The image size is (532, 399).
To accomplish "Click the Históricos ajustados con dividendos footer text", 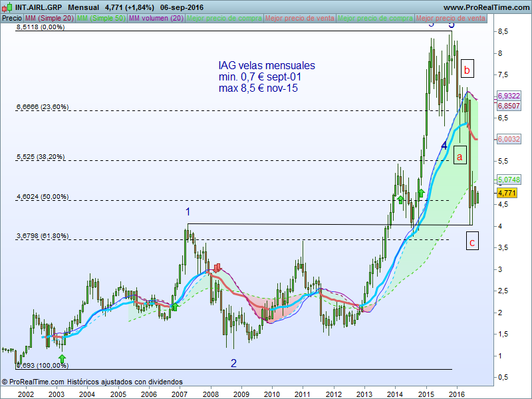I will pos(125,382).
